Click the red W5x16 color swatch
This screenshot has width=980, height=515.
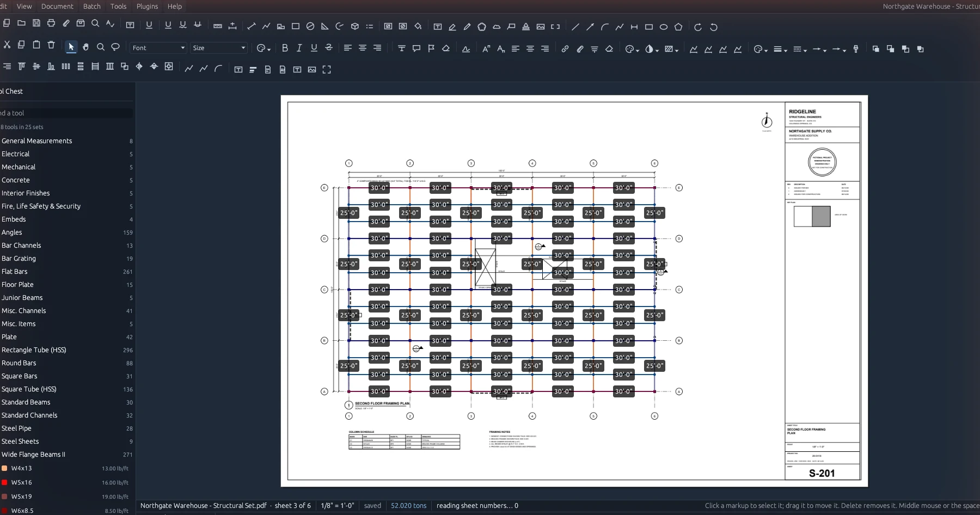[4, 482]
